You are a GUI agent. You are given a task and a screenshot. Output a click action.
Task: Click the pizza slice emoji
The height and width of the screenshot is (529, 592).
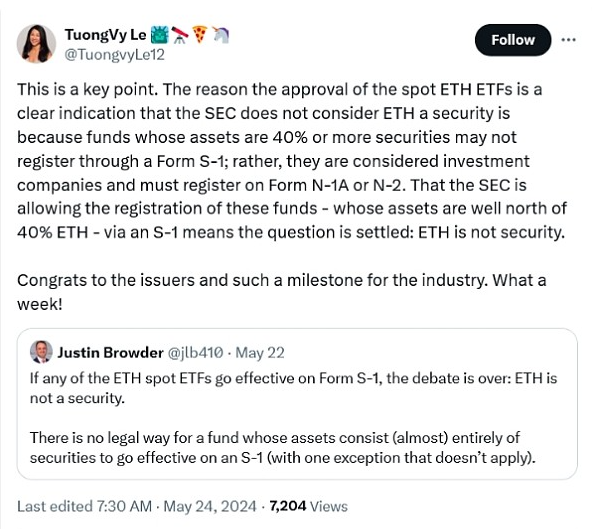[200, 34]
